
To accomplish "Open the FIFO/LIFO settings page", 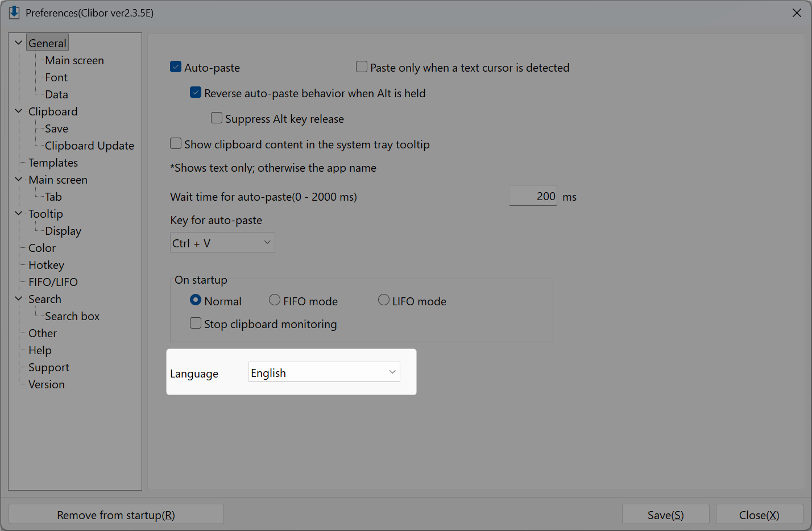I will 53,282.
